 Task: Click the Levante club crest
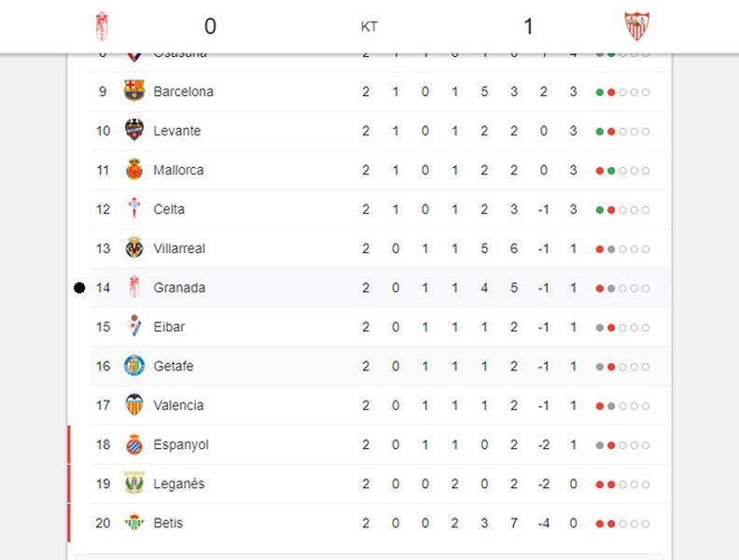point(133,130)
